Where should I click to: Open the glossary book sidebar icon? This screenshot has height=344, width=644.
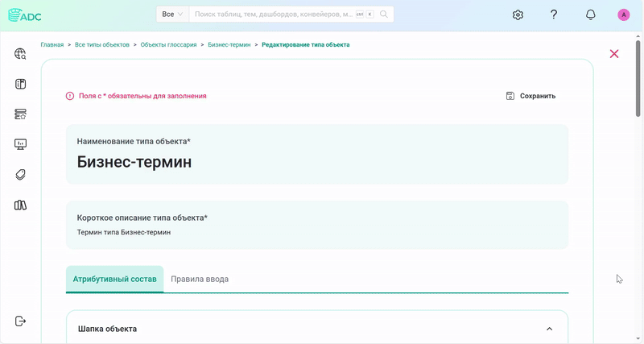click(20, 84)
